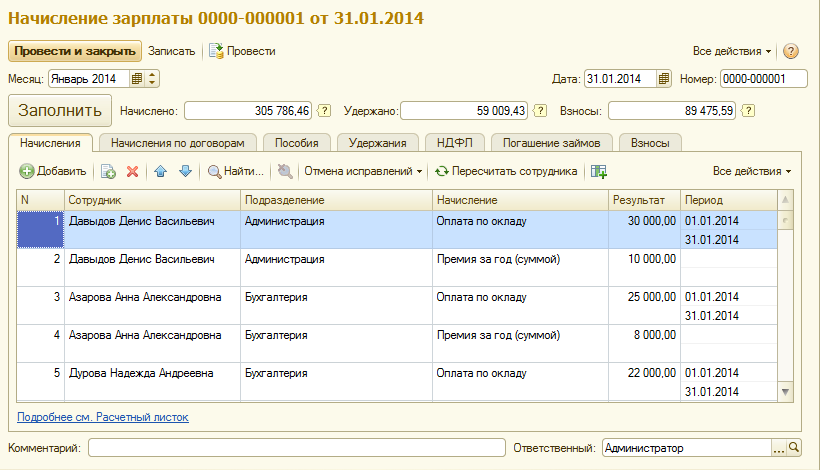820x470 pixels.
Task: Click the month stepper arrows
Action: tap(152, 79)
